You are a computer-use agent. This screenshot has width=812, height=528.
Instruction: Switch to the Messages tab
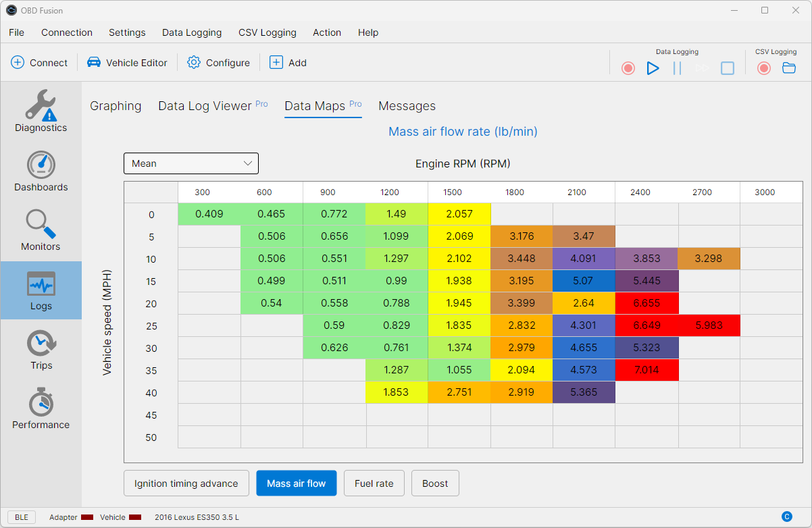(x=407, y=106)
